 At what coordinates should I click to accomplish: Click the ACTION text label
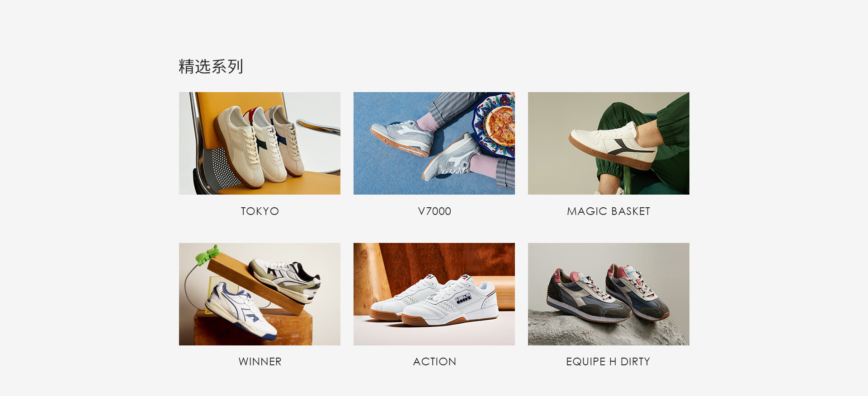pos(434,362)
